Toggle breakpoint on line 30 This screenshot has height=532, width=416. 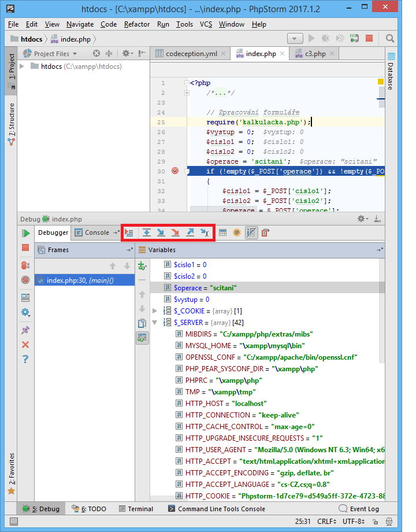pos(176,171)
